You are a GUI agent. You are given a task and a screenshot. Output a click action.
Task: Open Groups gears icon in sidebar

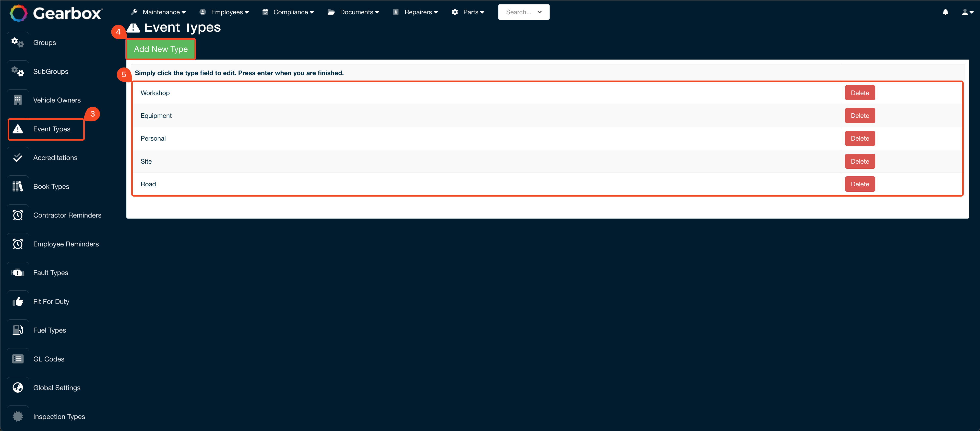(x=18, y=42)
